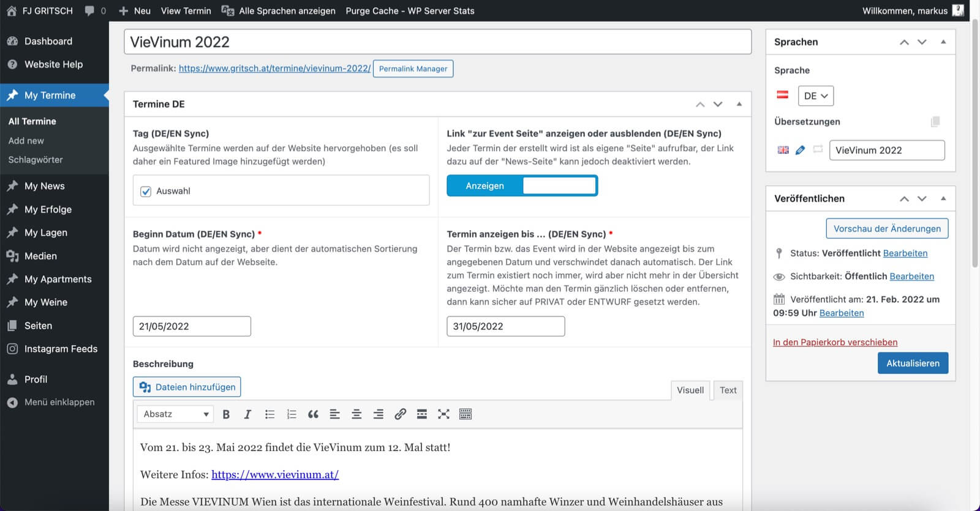Move Termine DE panel up
Viewport: 980px width, 511px height.
click(700, 104)
